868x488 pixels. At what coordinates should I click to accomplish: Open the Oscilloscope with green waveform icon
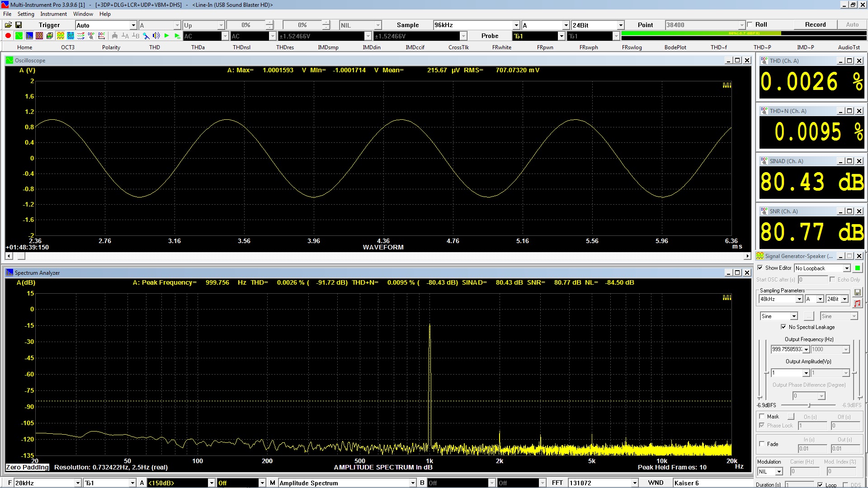[19, 36]
